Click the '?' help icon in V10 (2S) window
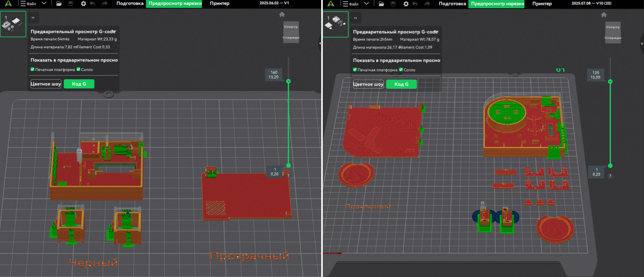 point(610,176)
